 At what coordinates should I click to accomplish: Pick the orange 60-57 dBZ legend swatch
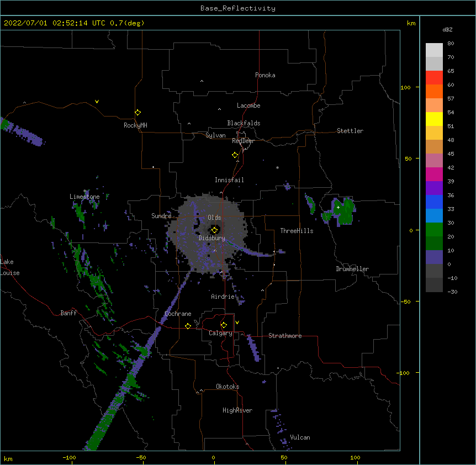pyautogui.click(x=434, y=91)
